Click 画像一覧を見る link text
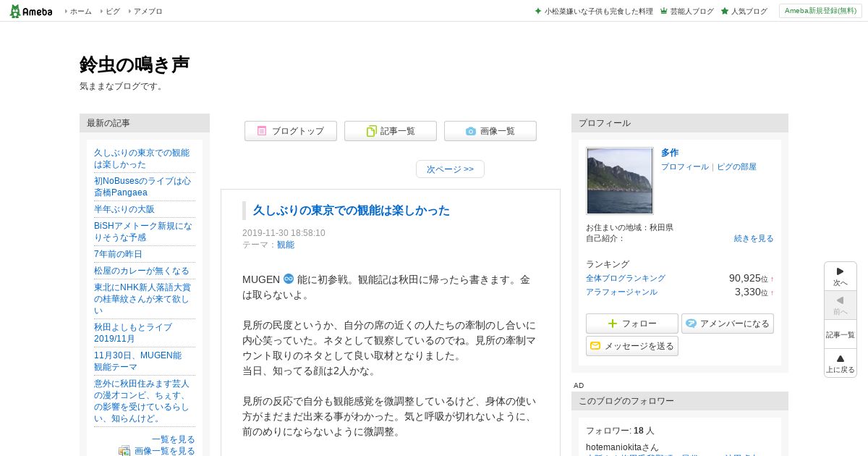The image size is (868, 456). [x=165, y=451]
